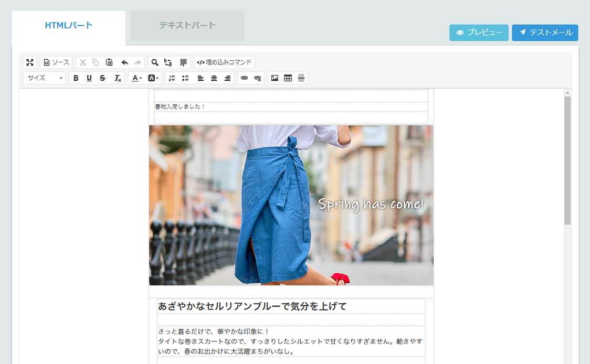Insert a link with the chain icon
The width and height of the screenshot is (590, 364).
244,78
